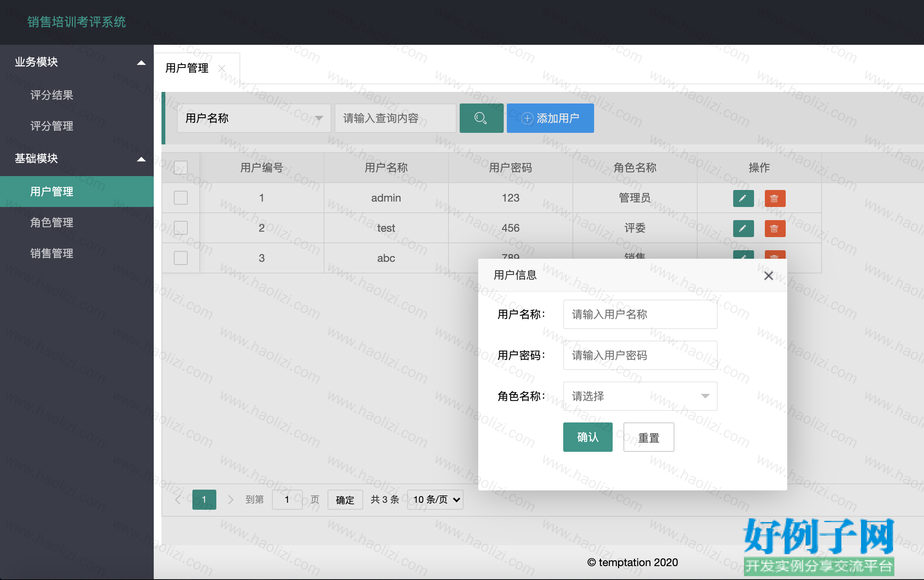Focus the 请输入用户名称 input field

[x=640, y=314]
